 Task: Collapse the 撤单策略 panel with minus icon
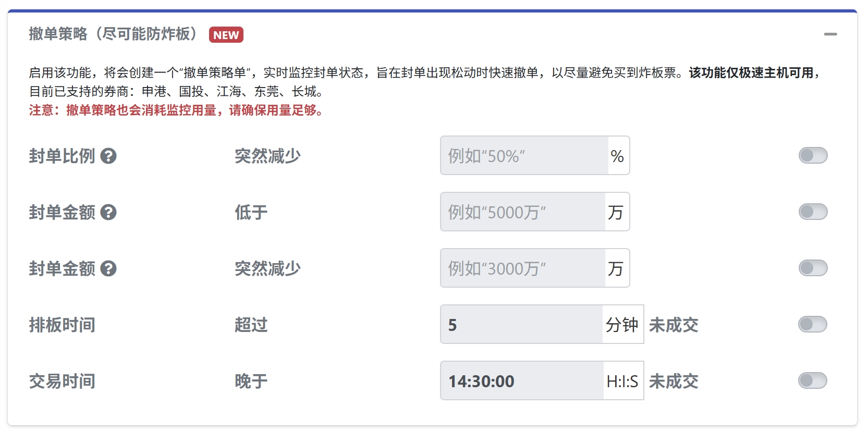830,34
